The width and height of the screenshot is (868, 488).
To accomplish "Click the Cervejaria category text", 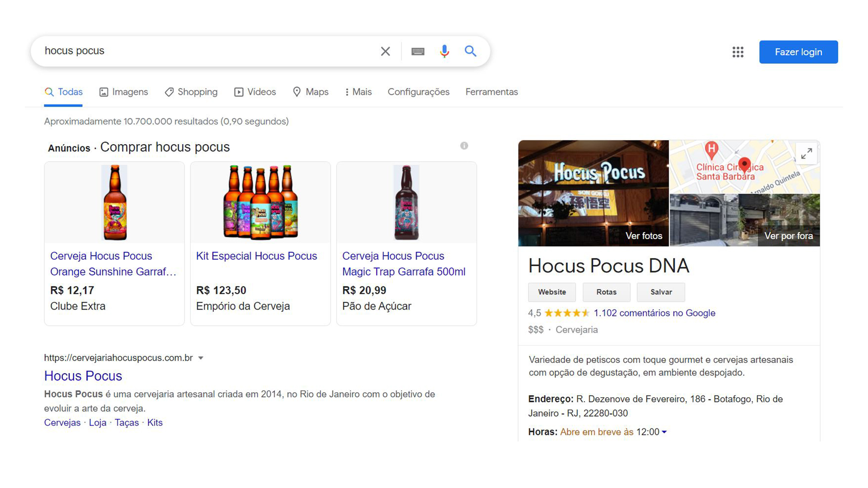I will click(x=576, y=330).
